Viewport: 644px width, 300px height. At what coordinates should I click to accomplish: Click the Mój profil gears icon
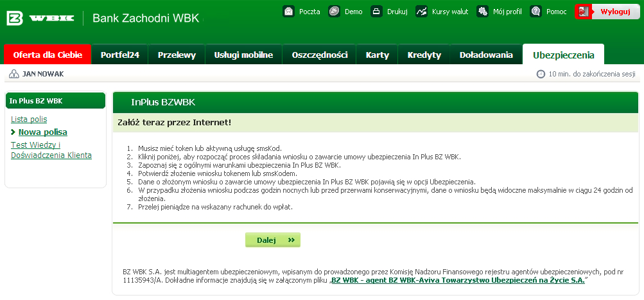click(483, 12)
